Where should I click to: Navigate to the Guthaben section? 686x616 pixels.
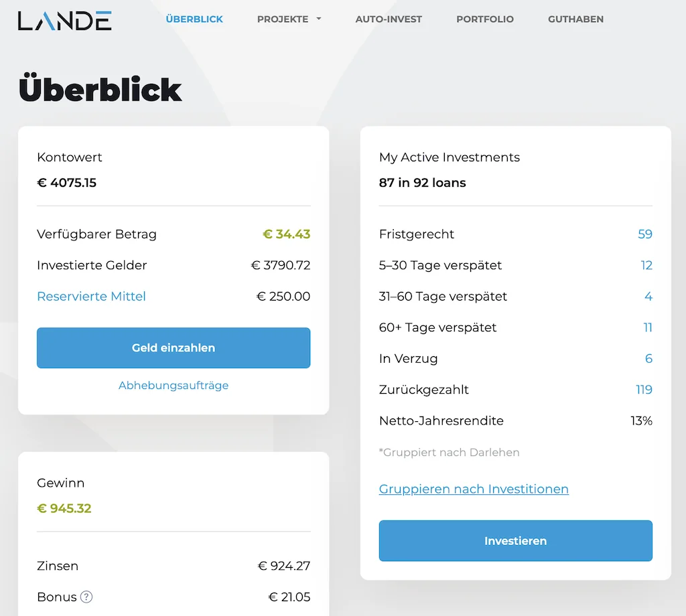(575, 19)
